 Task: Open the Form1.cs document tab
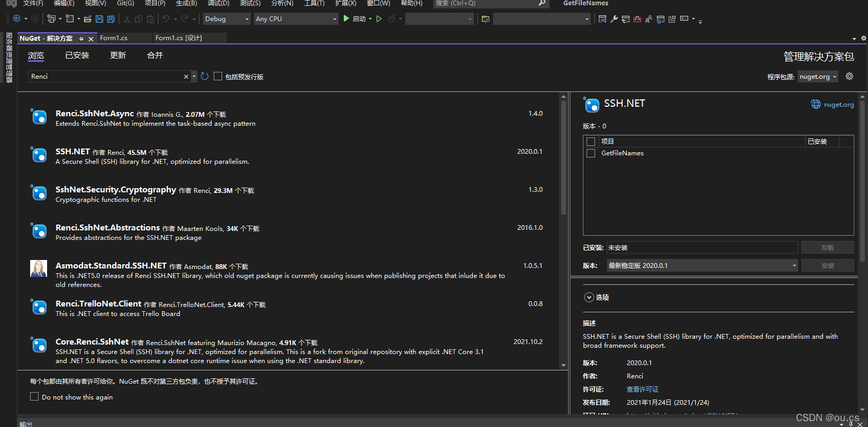click(114, 38)
